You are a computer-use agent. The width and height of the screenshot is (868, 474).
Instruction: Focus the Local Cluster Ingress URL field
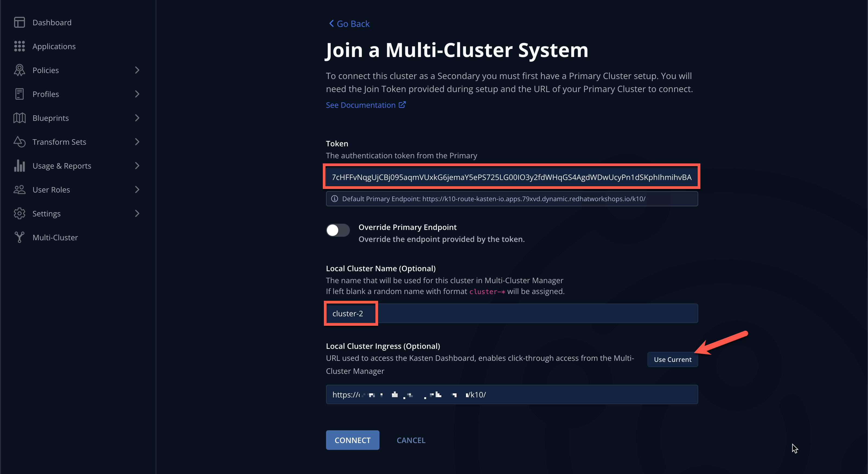pyautogui.click(x=512, y=394)
